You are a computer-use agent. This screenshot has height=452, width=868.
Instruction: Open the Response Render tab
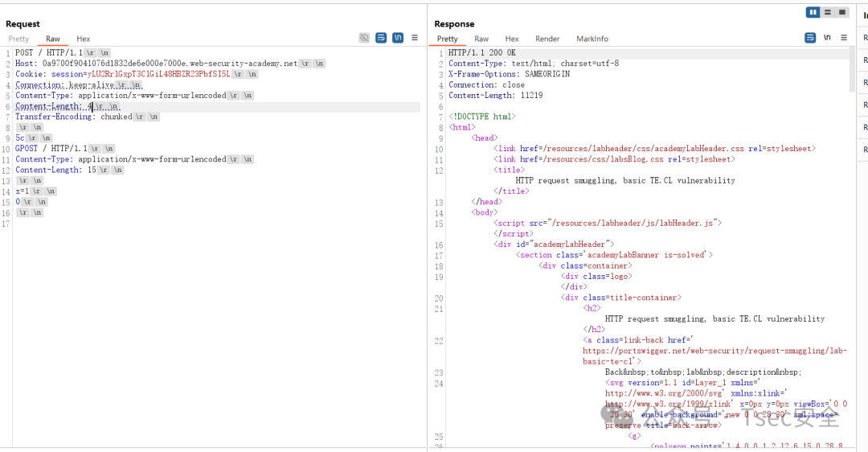click(x=547, y=39)
